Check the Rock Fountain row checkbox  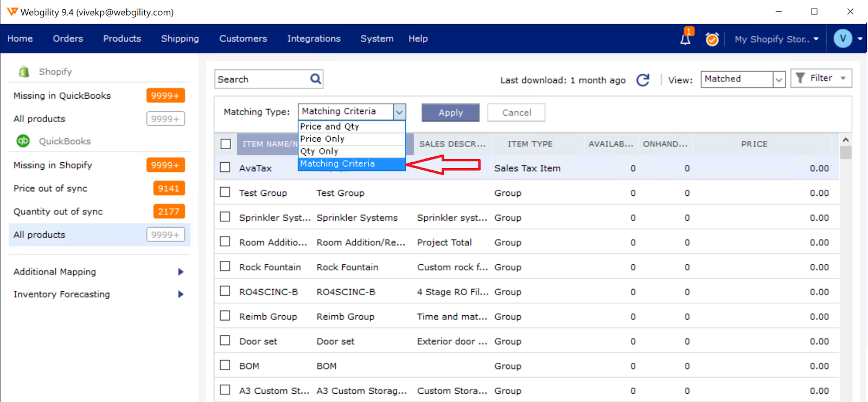[225, 266]
